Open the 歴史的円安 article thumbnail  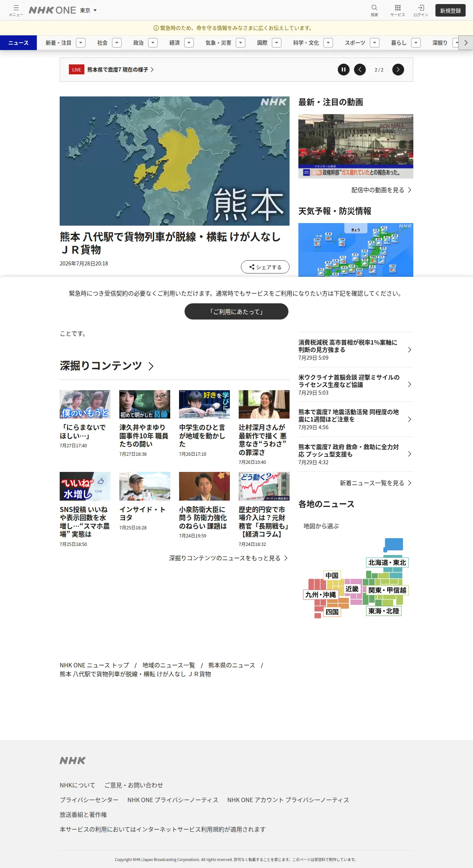pos(264,486)
